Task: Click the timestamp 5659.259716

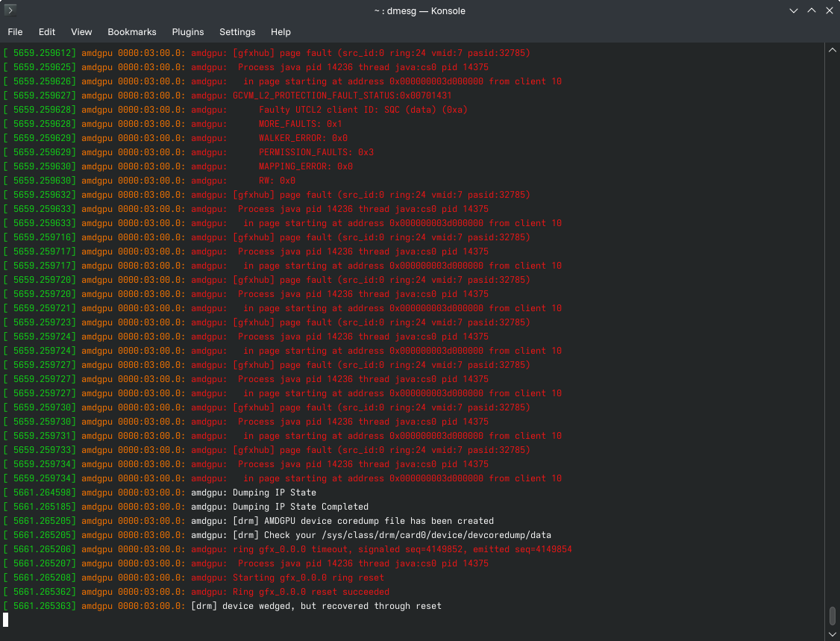Action: 42,237
